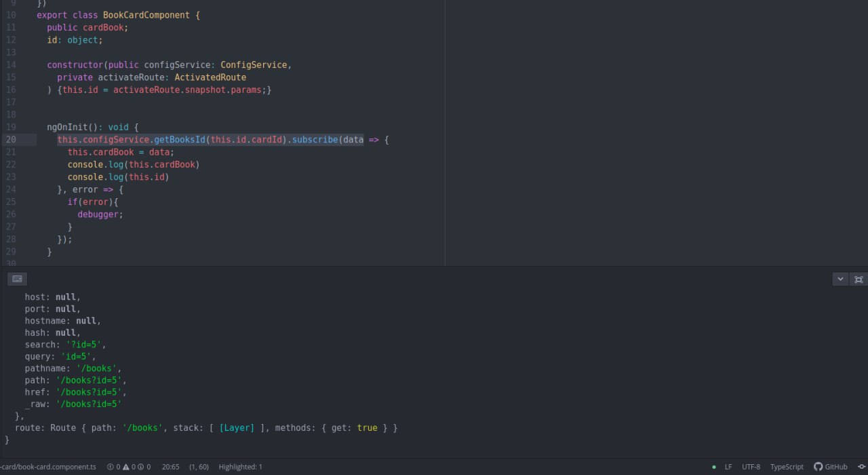Click the _raw: '/books?id=5' terminal line

click(x=73, y=404)
